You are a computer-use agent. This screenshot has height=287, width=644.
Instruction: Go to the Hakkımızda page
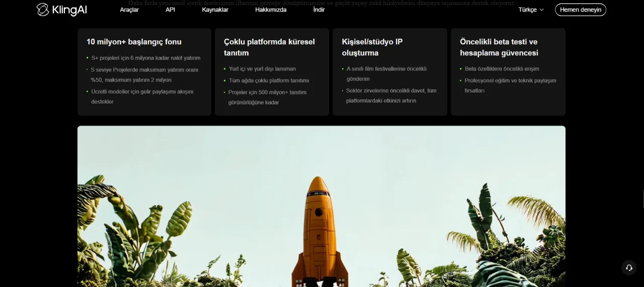[271, 10]
